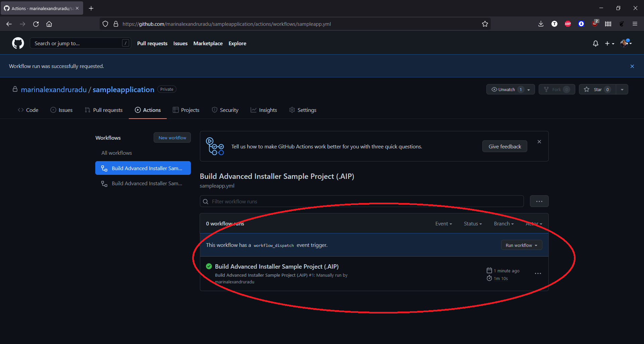Image resolution: width=644 pixels, height=344 pixels.
Task: Click the GitHub Actions feedback illustration icon
Action: (215, 146)
